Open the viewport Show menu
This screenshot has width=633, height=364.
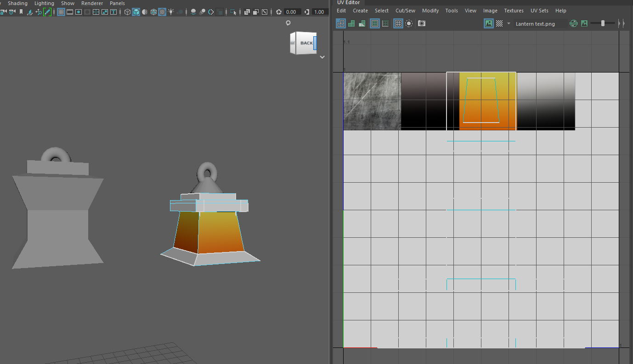68,3
